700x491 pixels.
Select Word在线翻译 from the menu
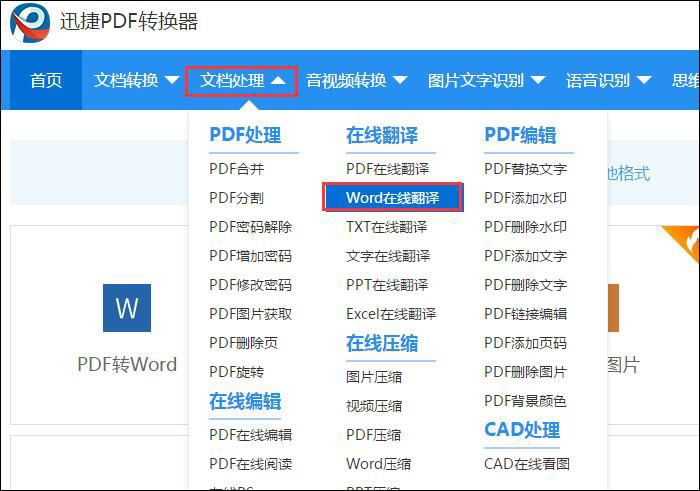[x=393, y=198]
